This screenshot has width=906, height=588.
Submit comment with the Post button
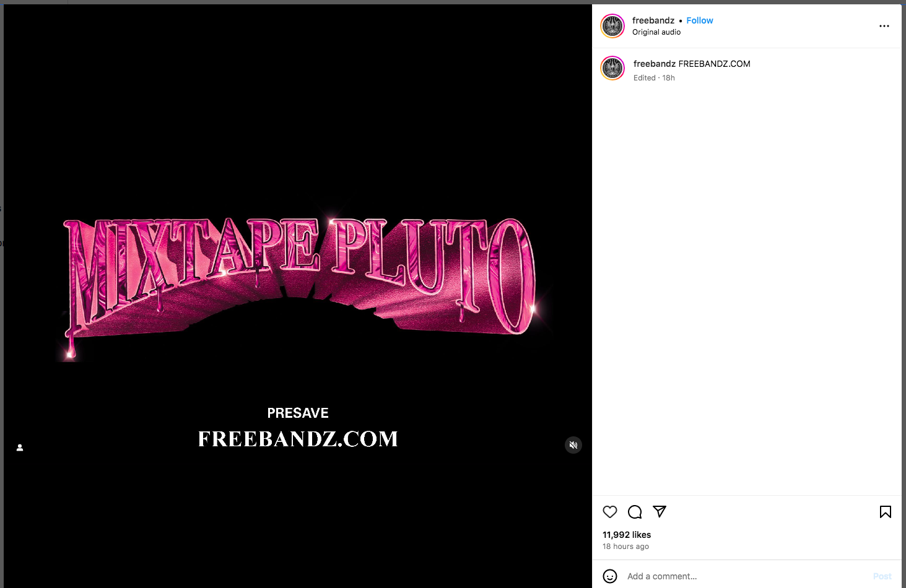pyautogui.click(x=882, y=576)
